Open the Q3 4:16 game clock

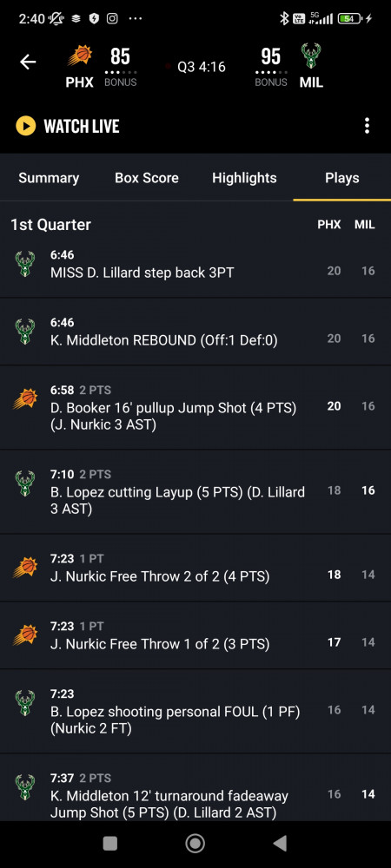(202, 67)
